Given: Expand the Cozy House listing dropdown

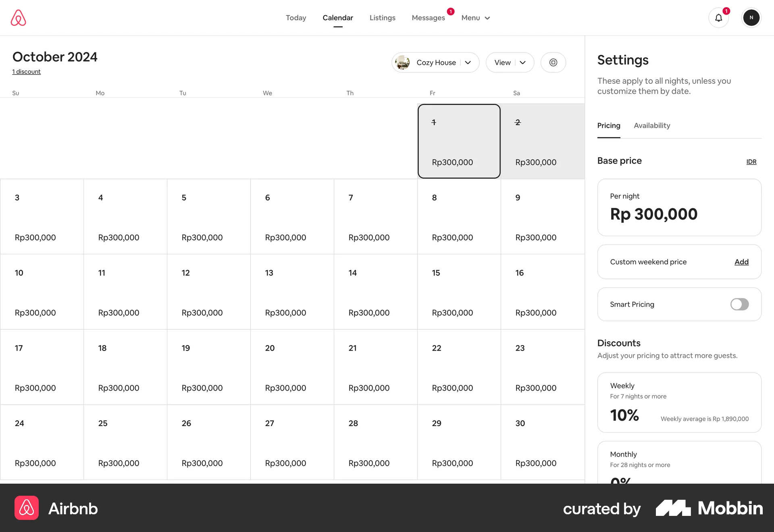Looking at the screenshot, I should point(468,62).
